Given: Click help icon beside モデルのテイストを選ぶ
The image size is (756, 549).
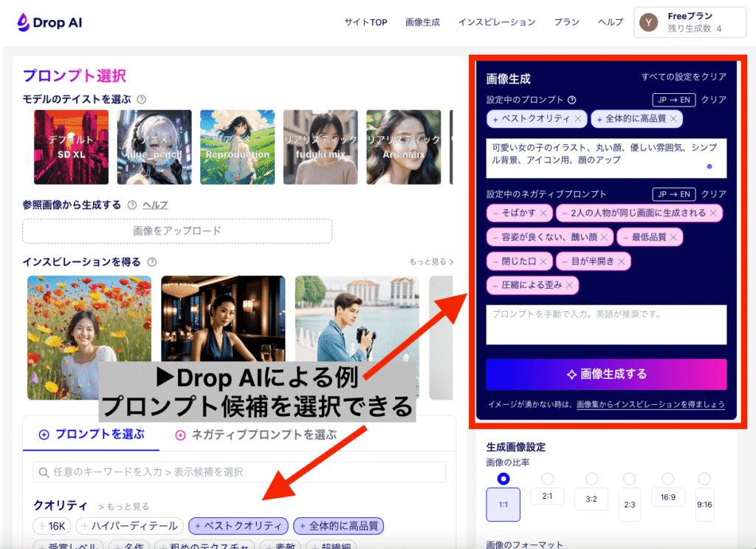Looking at the screenshot, I should pos(141,99).
